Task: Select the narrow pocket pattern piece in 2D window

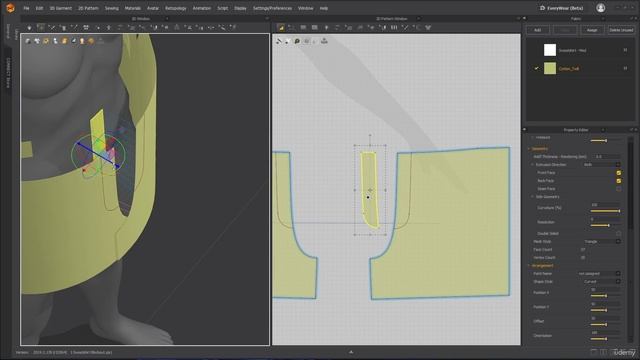Action: pos(369,190)
